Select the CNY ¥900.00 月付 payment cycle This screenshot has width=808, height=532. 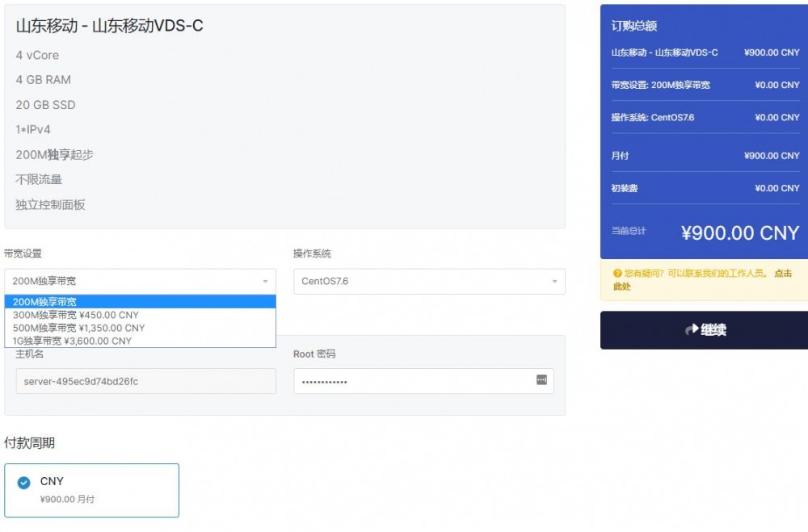[x=91, y=490]
